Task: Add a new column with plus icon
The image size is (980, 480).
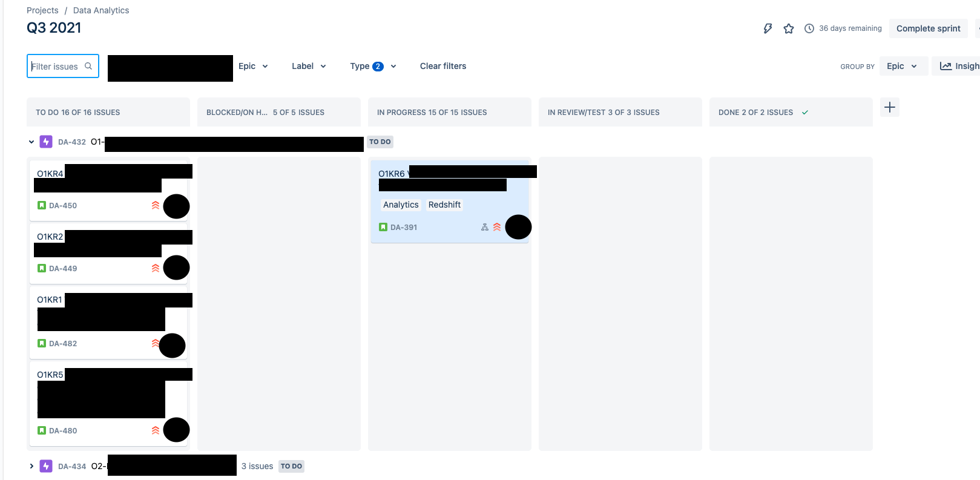Action: coord(890,107)
